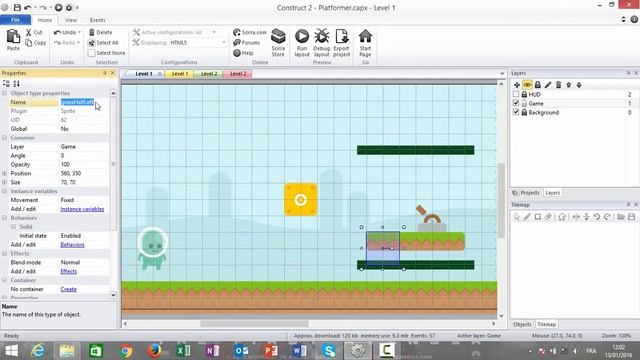Copy selection using the ribbon Copy icon

35,42
